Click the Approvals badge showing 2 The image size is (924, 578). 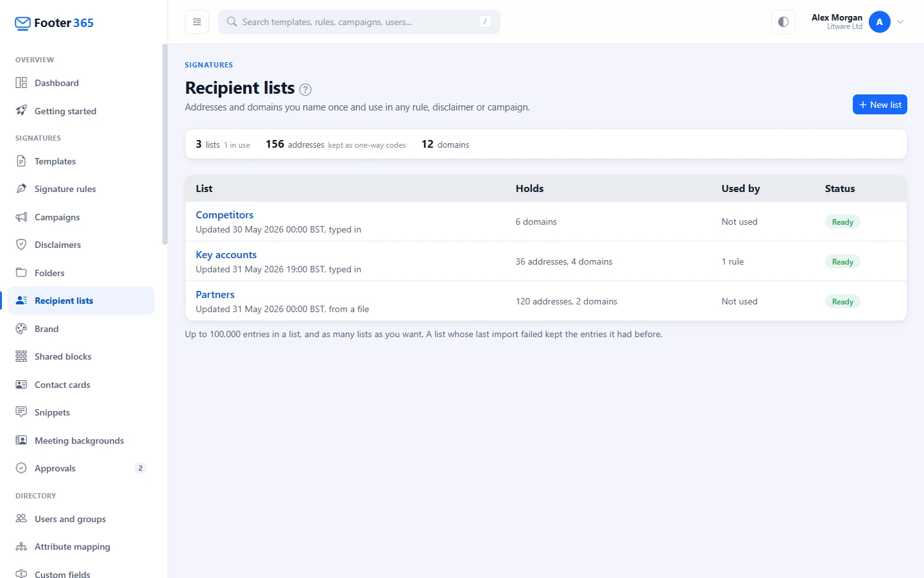pos(141,468)
